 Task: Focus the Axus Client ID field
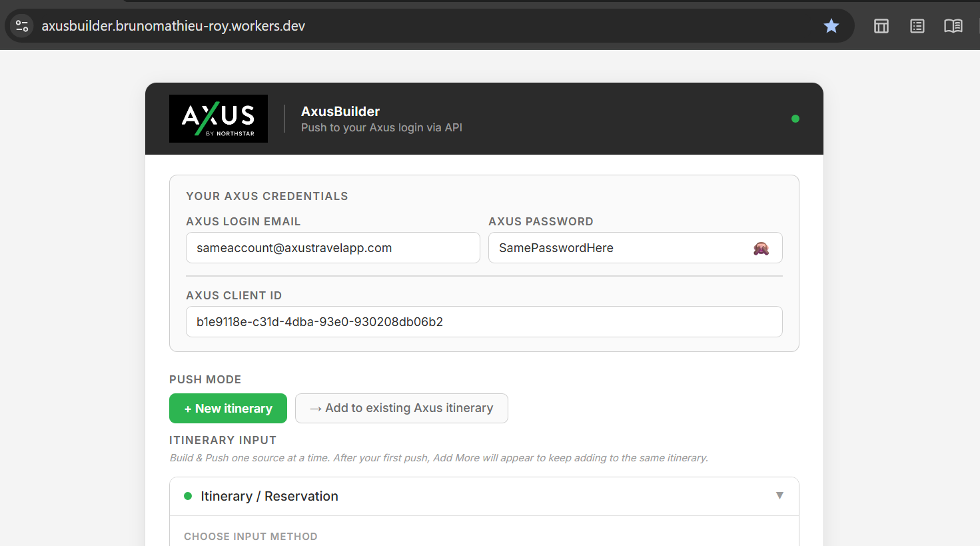tap(484, 322)
